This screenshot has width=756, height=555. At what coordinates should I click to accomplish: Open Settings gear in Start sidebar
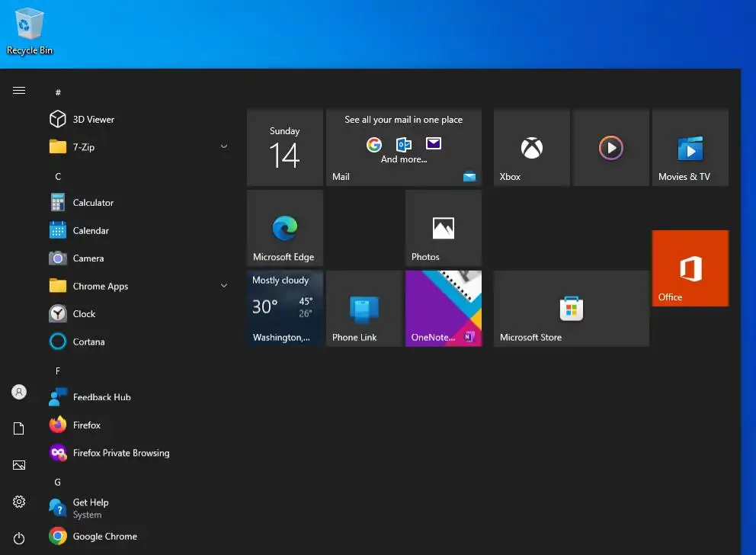pos(19,502)
